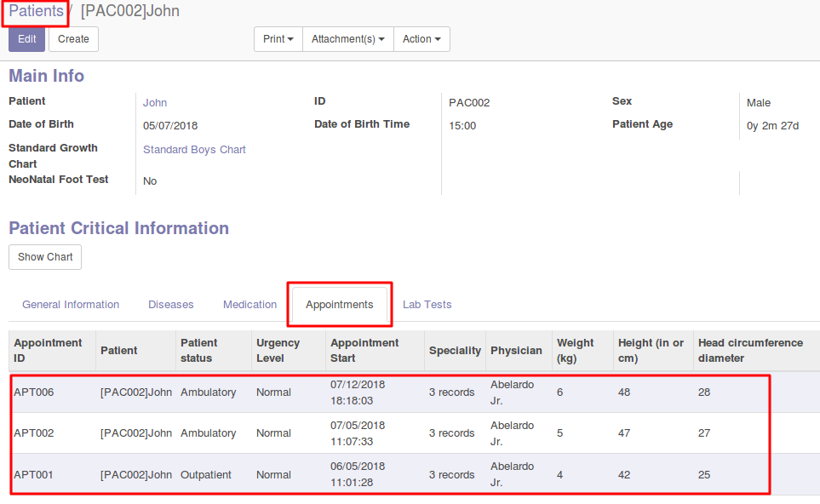Go back to Patients breadcrumb
The width and height of the screenshot is (820, 504).
click(36, 11)
